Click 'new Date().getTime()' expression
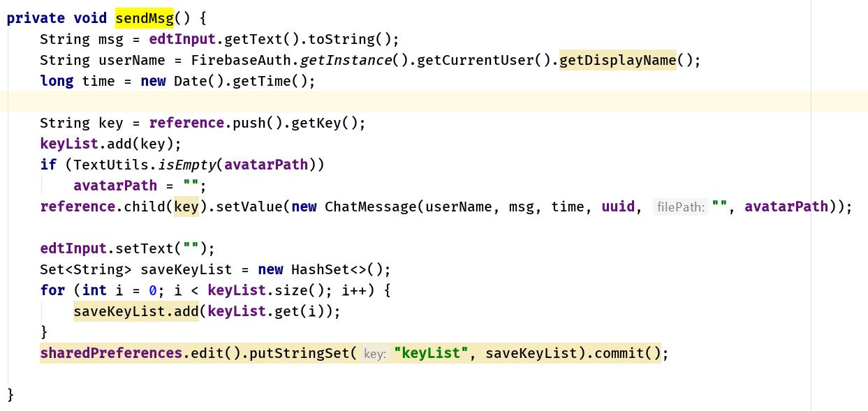The image size is (868, 411). pyautogui.click(x=224, y=81)
